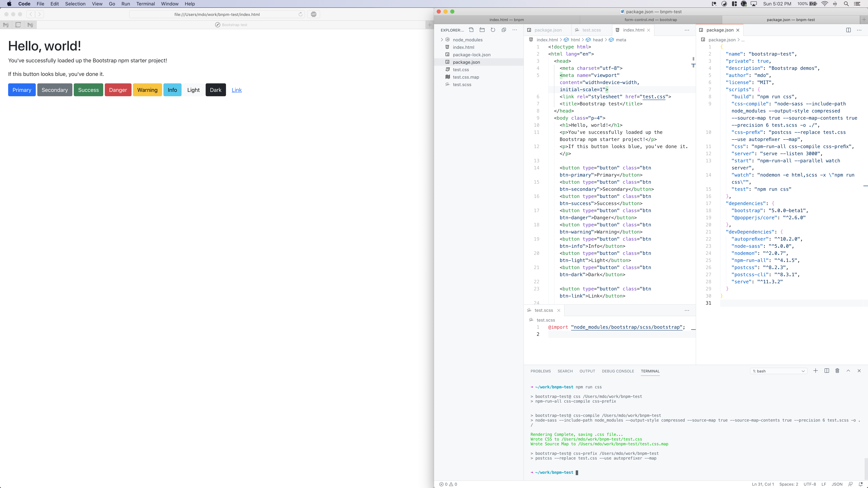
Task: Split the terminal panel
Action: (x=827, y=370)
